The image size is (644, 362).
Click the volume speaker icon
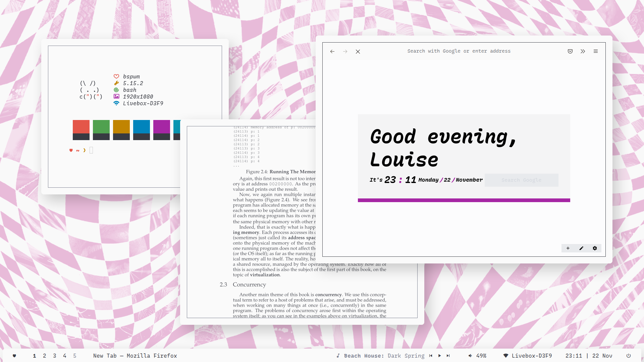coord(470,356)
